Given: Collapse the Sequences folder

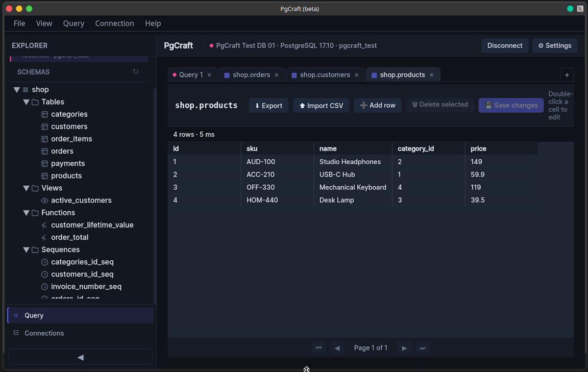Looking at the screenshot, I should coord(26,249).
